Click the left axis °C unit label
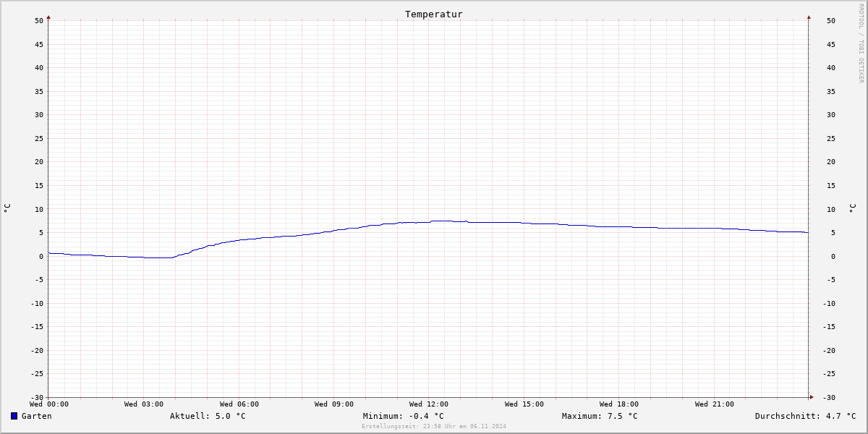Image resolution: width=868 pixels, height=434 pixels. coord(7,208)
